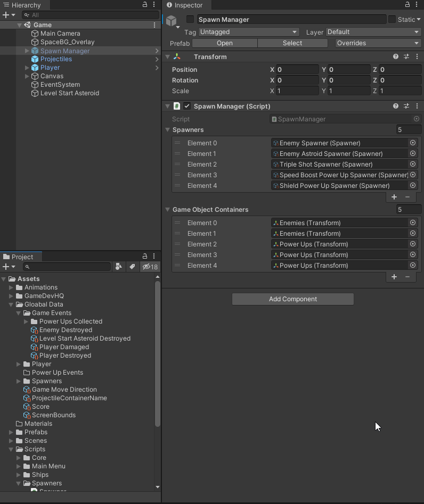Click Project panel vertical scrollbar

pyautogui.click(x=158, y=353)
